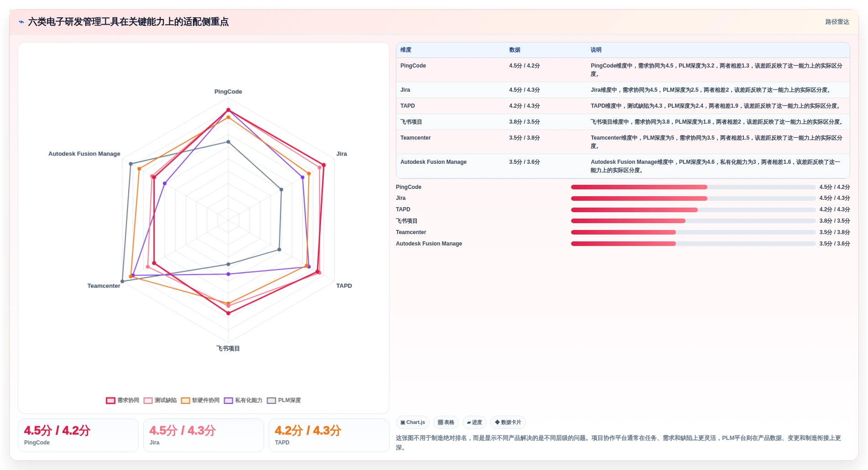Click the 说明 column header

596,50
